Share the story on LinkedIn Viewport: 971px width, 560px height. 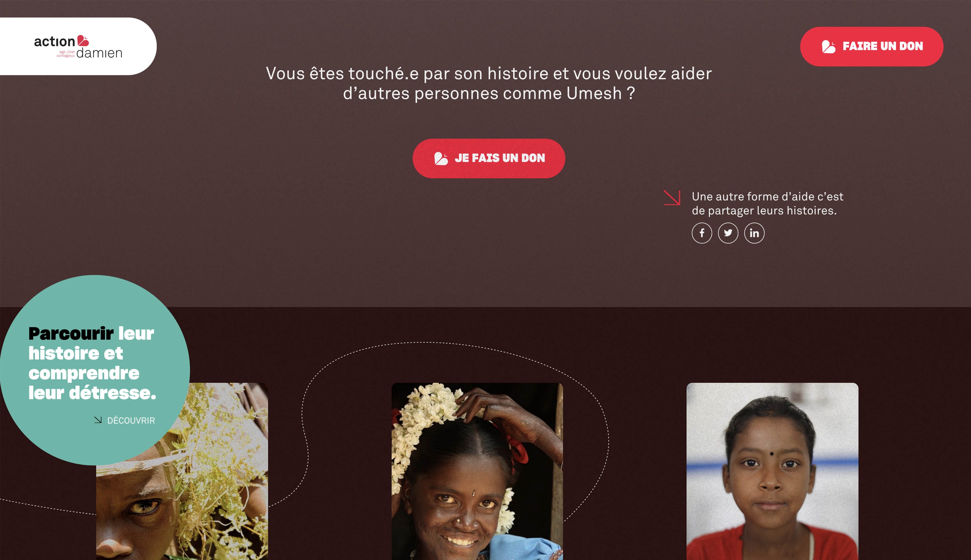754,233
